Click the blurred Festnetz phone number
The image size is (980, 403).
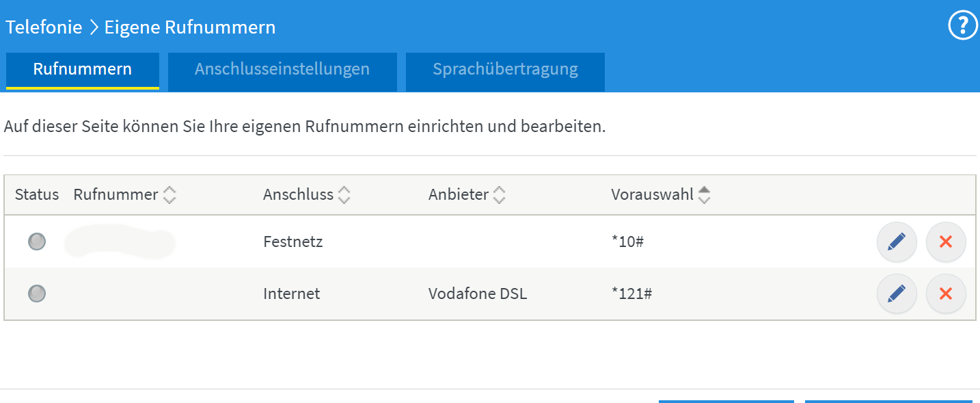coord(120,242)
